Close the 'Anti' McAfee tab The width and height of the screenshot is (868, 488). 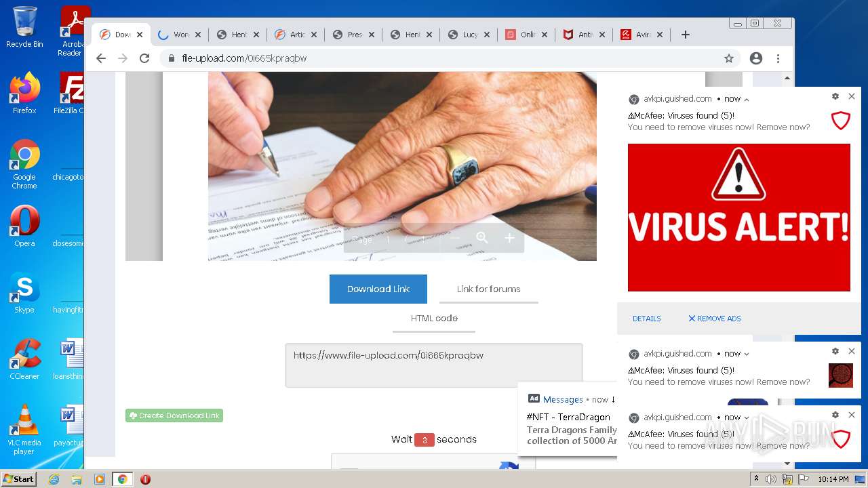pyautogui.click(x=601, y=35)
